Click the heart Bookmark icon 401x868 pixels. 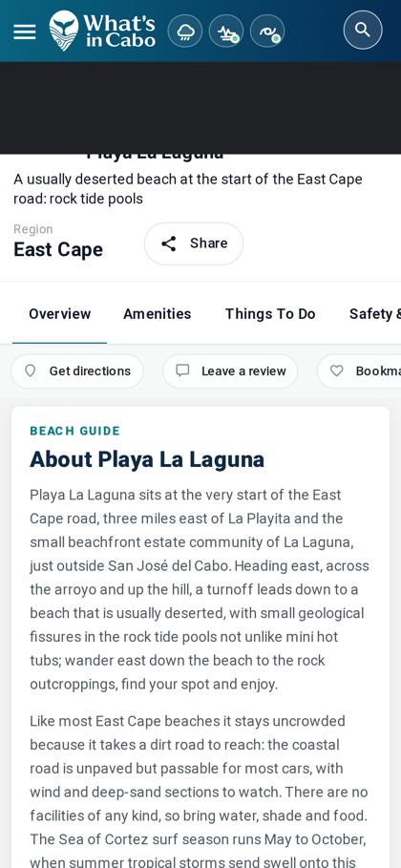click(x=337, y=370)
